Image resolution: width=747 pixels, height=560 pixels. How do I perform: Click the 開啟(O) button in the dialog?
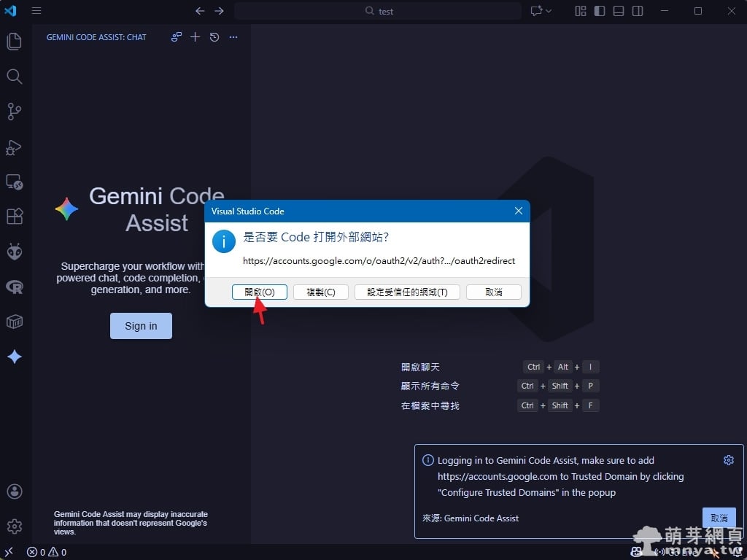260,292
